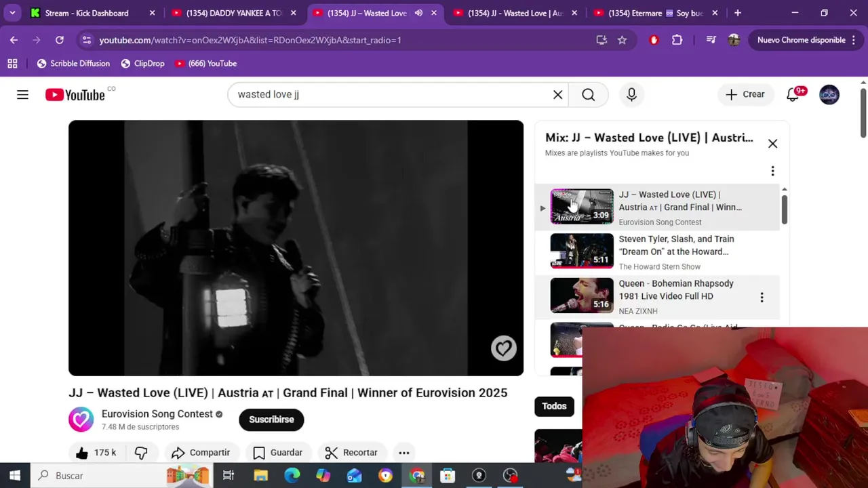Switch to the DADDY YANKEE browser tab
The image size is (868, 488).
tap(234, 13)
